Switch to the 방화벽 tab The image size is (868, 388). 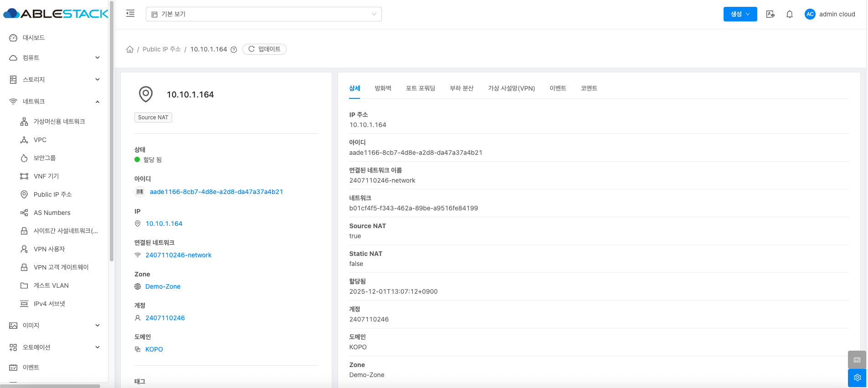pos(383,88)
